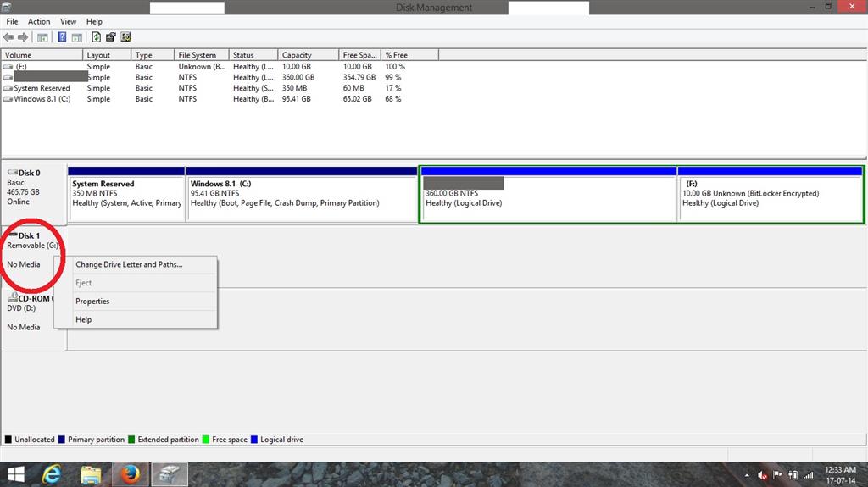The image size is (868, 487).
Task: Click the Logical drive blue legend swatch
Action: click(x=254, y=440)
